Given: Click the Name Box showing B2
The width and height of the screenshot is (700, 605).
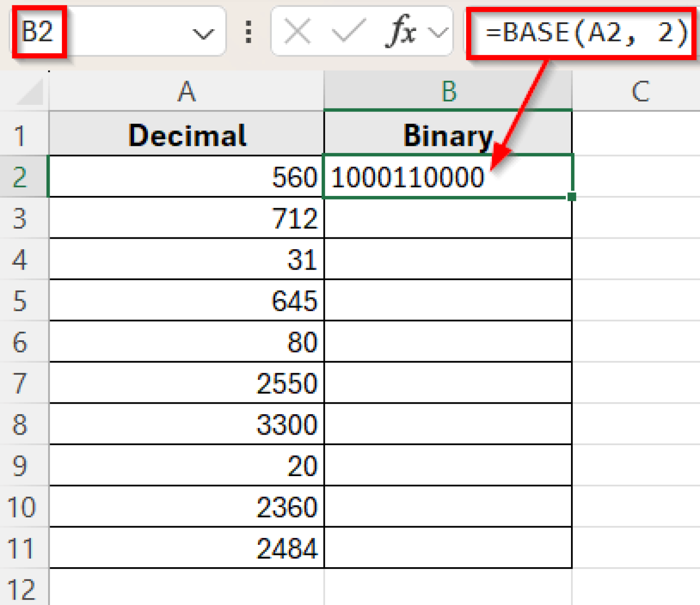Looking at the screenshot, I should coord(39,32).
